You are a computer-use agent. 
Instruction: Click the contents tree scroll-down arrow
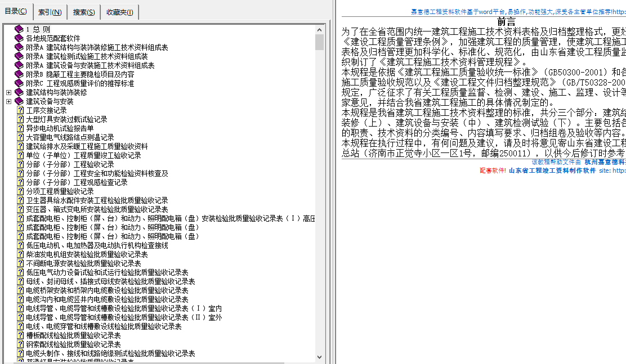320,357
